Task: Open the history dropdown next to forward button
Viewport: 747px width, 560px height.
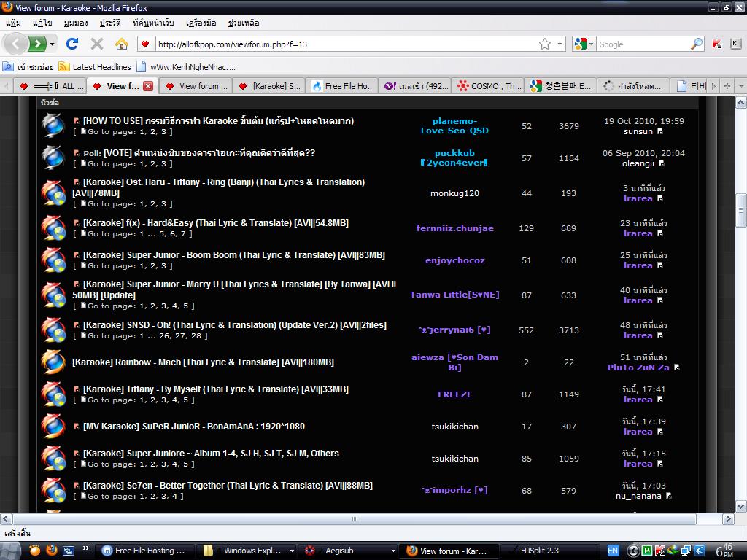Action: click(52, 44)
